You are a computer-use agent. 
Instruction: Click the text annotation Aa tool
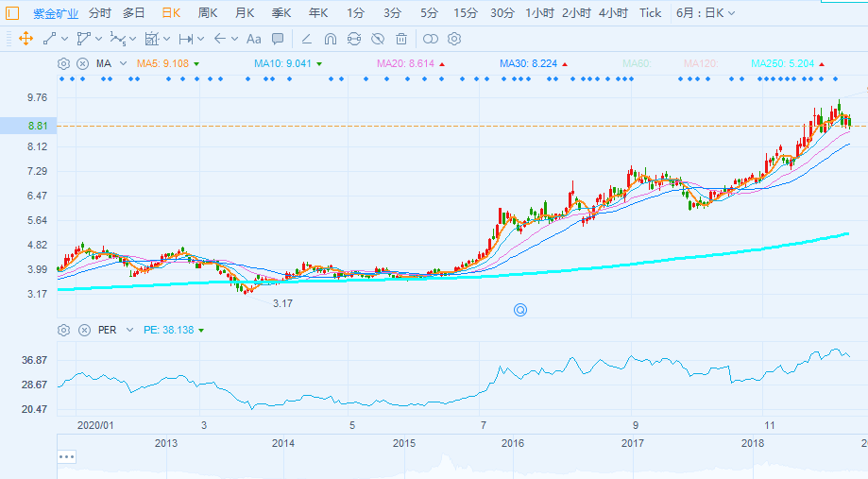pyautogui.click(x=253, y=39)
